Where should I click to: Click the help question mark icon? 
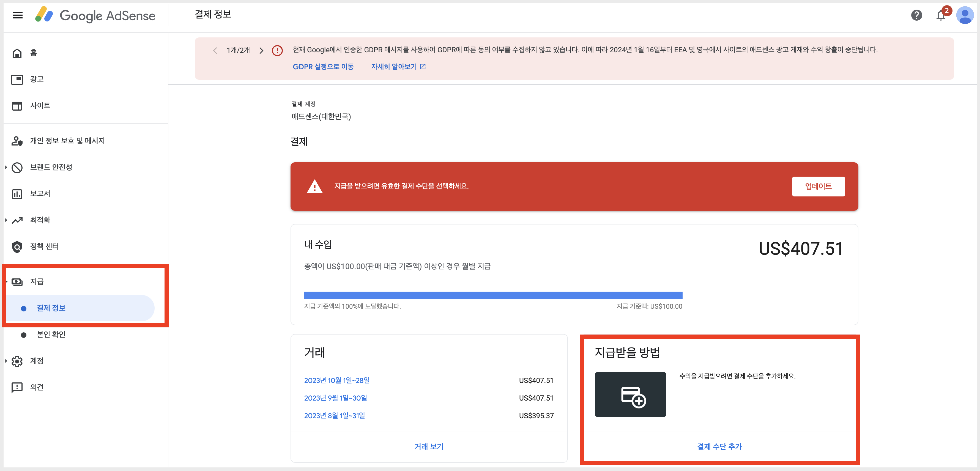click(916, 15)
